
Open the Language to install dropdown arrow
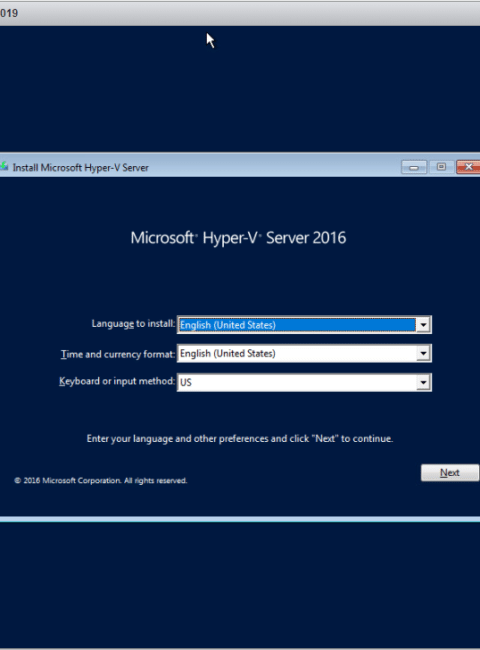pyautogui.click(x=423, y=325)
